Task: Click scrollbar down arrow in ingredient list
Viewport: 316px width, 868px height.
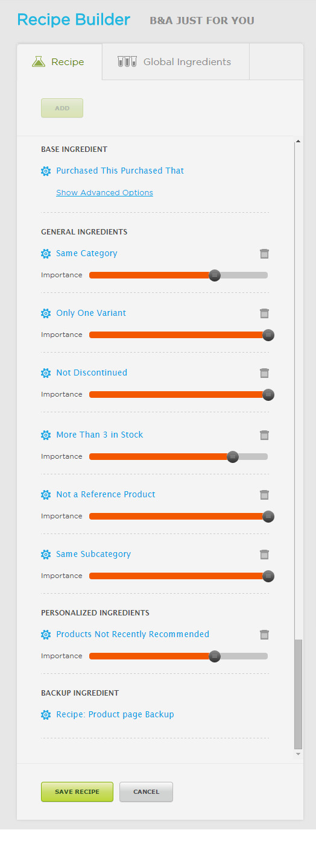Action: (298, 754)
